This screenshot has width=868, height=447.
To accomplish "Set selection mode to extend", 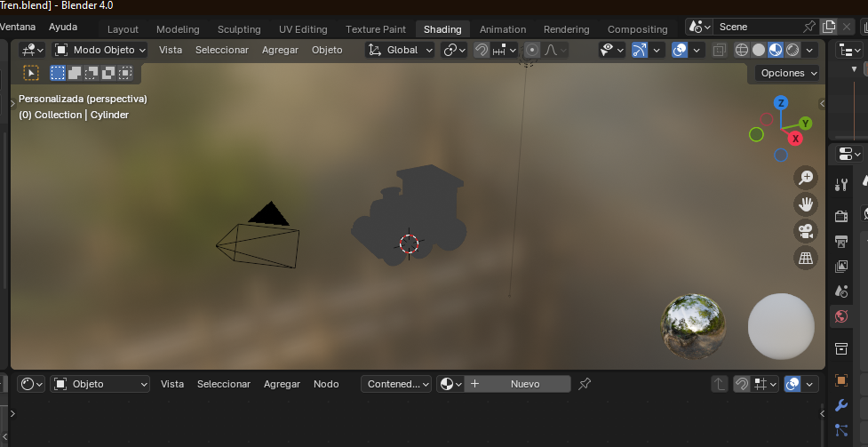I will [75, 73].
